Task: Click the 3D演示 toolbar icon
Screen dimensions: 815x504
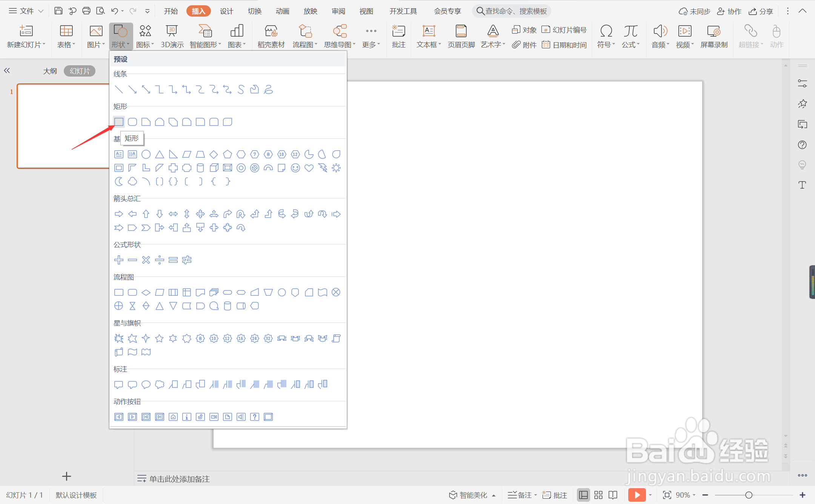Action: 172,36
